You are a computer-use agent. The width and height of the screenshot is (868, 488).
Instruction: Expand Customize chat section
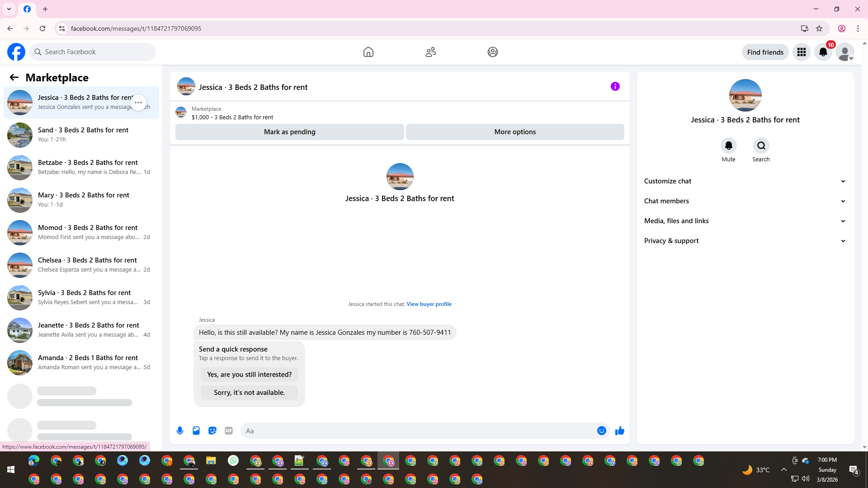coord(745,181)
